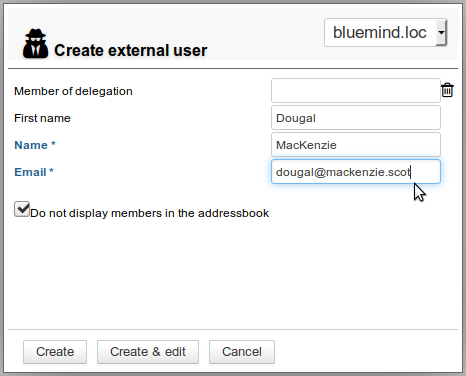Click the Create button

tap(55, 352)
